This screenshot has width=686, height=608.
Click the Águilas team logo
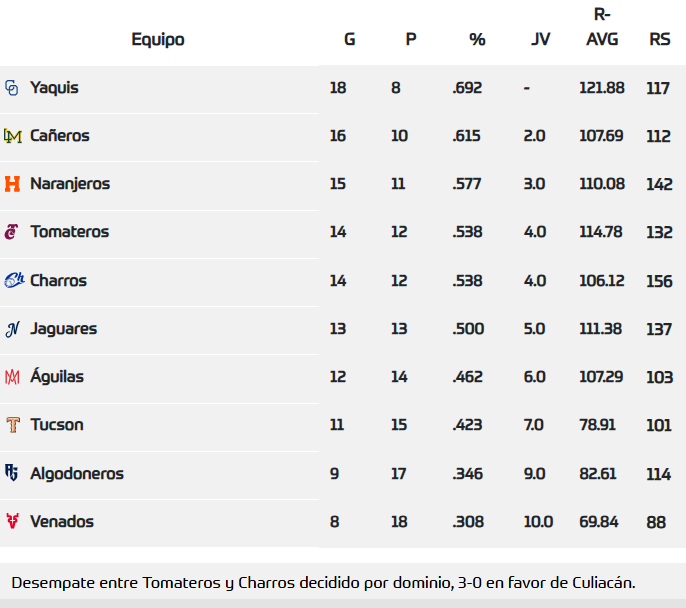[x=12, y=377]
